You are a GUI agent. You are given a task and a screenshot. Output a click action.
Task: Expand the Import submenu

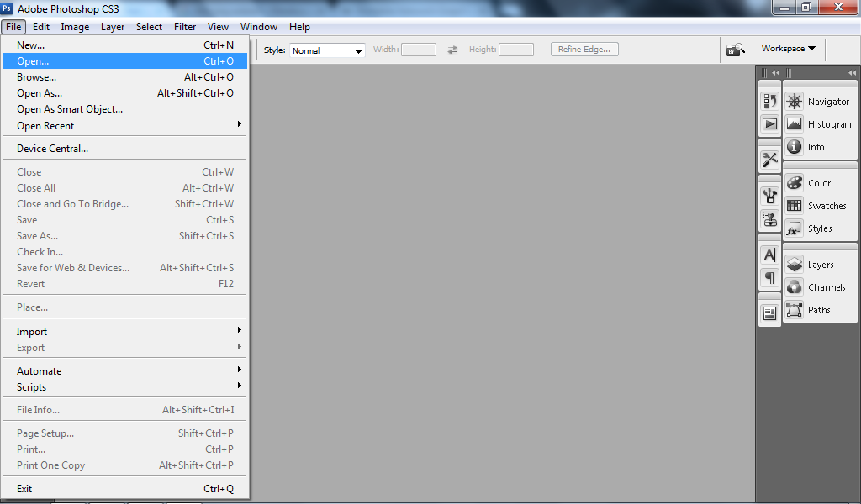pyautogui.click(x=125, y=331)
